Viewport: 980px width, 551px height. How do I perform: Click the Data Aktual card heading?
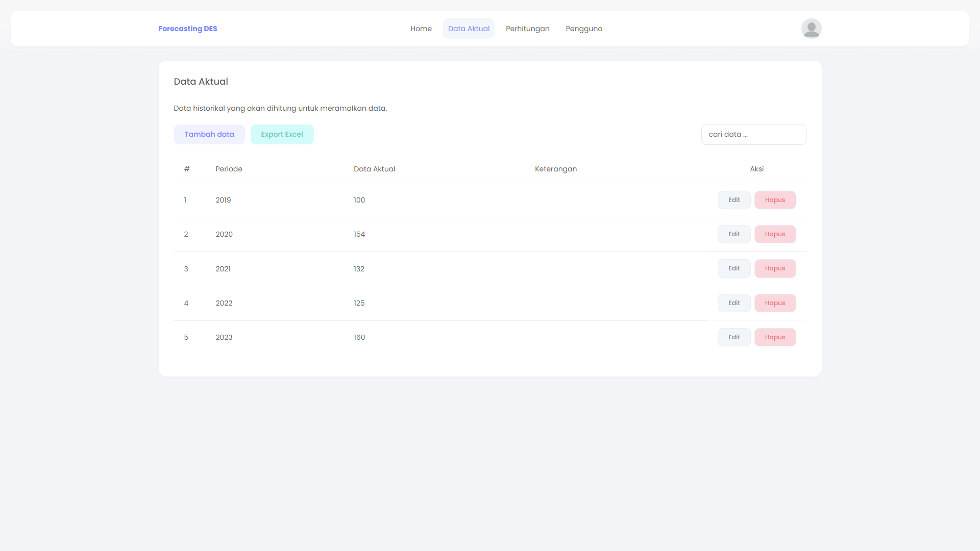click(201, 82)
